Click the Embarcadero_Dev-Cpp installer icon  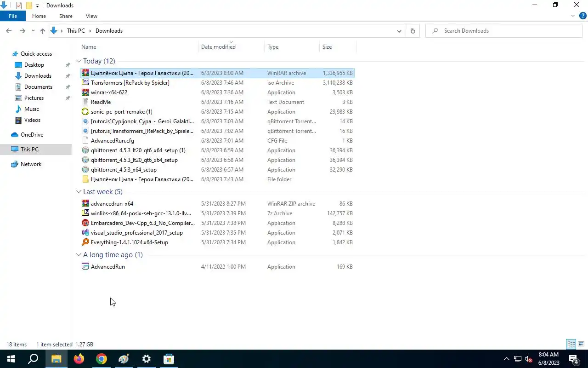(85, 223)
